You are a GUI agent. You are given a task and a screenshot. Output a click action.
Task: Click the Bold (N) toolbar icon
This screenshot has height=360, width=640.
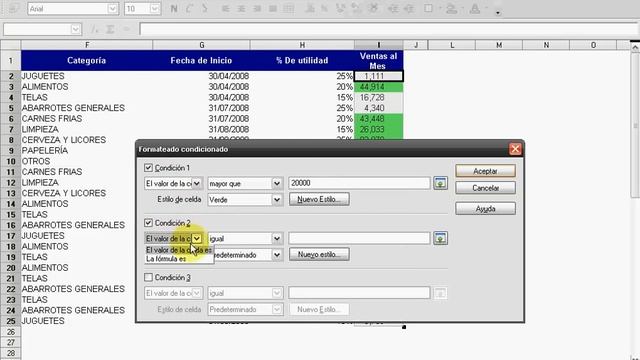(174, 9)
